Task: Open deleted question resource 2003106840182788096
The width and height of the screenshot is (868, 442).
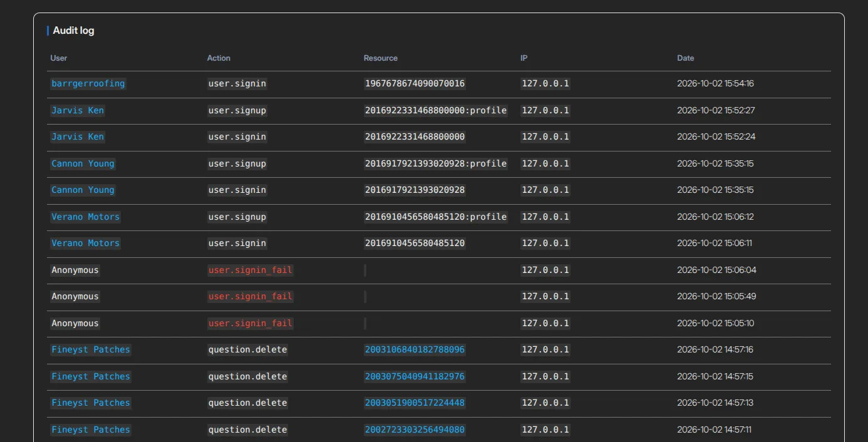Action: coord(415,349)
